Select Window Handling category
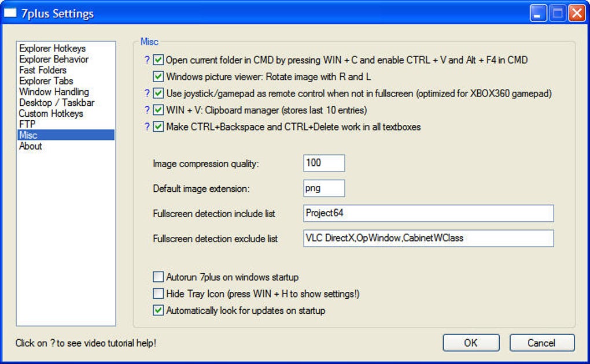This screenshot has height=364, width=590. [66, 92]
